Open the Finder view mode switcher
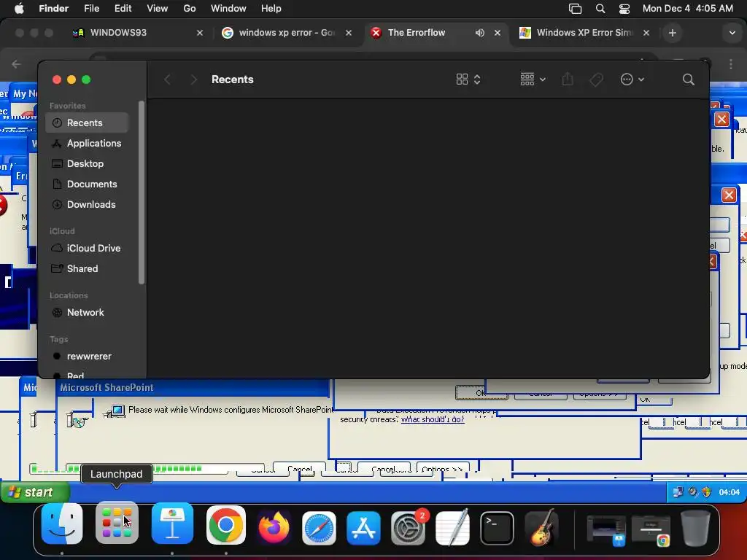Screen dimensions: 747x560 coord(468,79)
